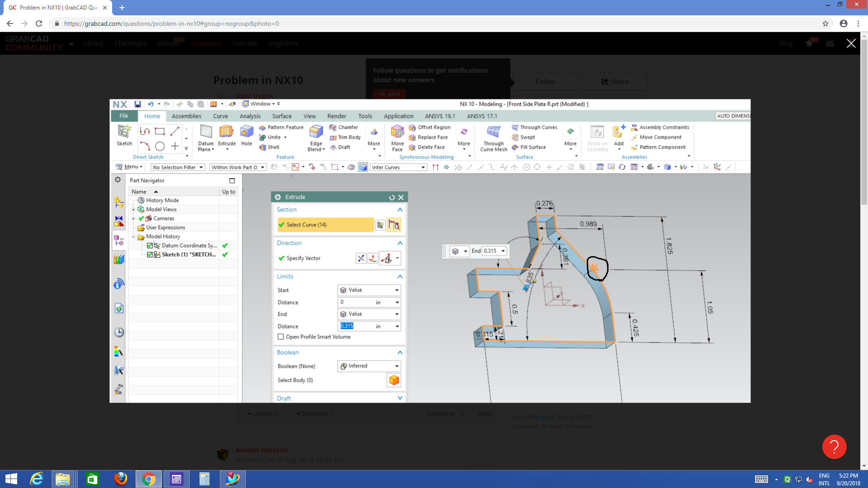The image size is (868, 488).
Task: Open Chrome from the Windows taskbar
Action: point(148,479)
